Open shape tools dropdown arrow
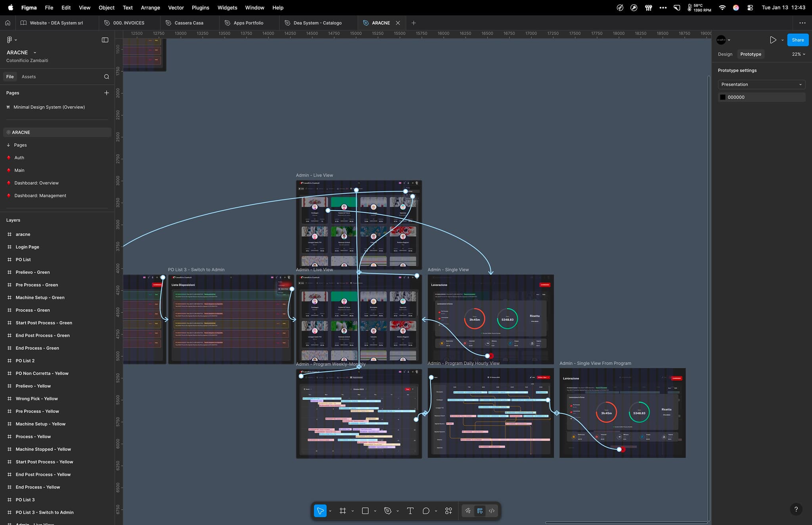Image resolution: width=812 pixels, height=525 pixels. point(375,511)
